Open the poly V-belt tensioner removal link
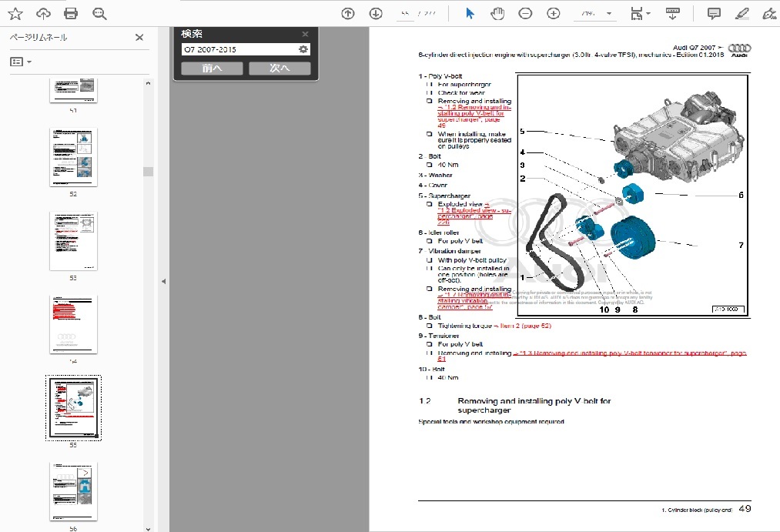The image size is (780, 532). point(592,356)
